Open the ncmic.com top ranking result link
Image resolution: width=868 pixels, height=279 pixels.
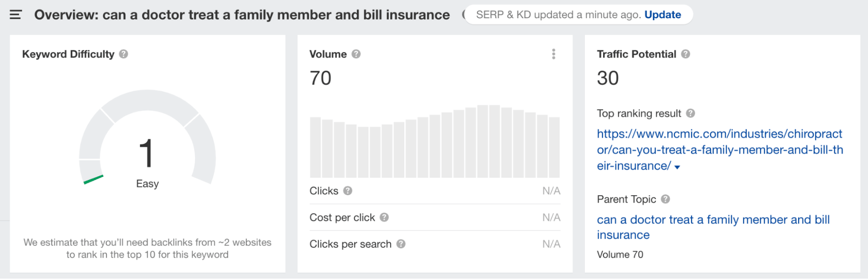(x=719, y=150)
